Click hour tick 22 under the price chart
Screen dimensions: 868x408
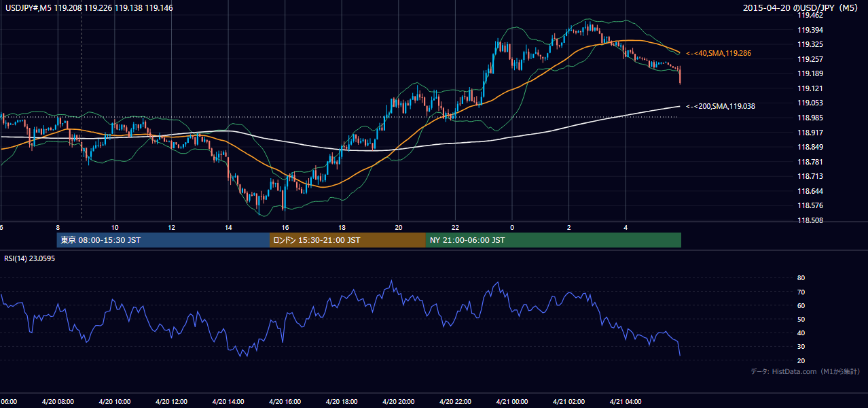coord(455,228)
